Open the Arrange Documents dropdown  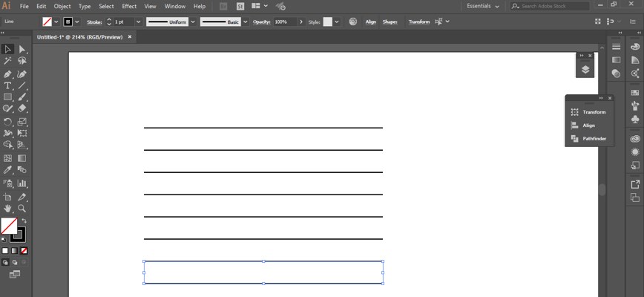click(260, 6)
